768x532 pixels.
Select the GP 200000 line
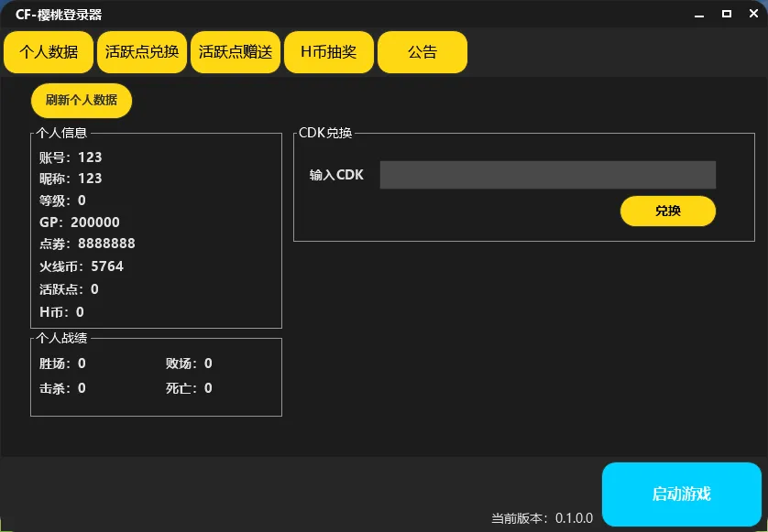(79, 223)
